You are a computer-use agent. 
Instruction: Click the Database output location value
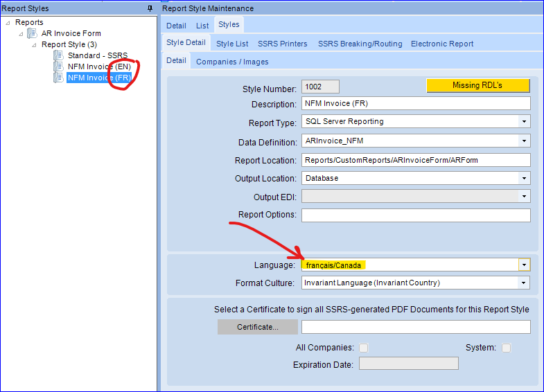(322, 178)
